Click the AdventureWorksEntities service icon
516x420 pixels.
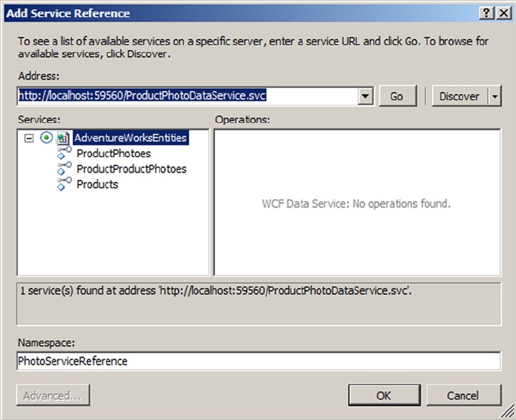62,138
